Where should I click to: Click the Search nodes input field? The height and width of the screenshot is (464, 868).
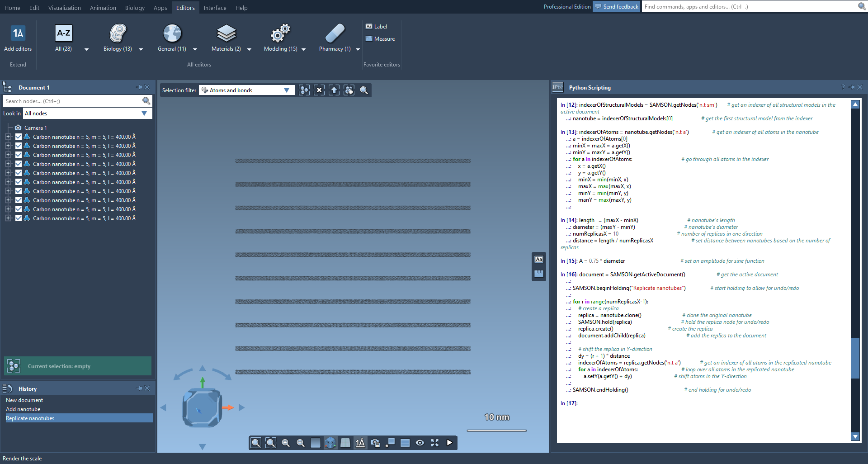click(72, 101)
